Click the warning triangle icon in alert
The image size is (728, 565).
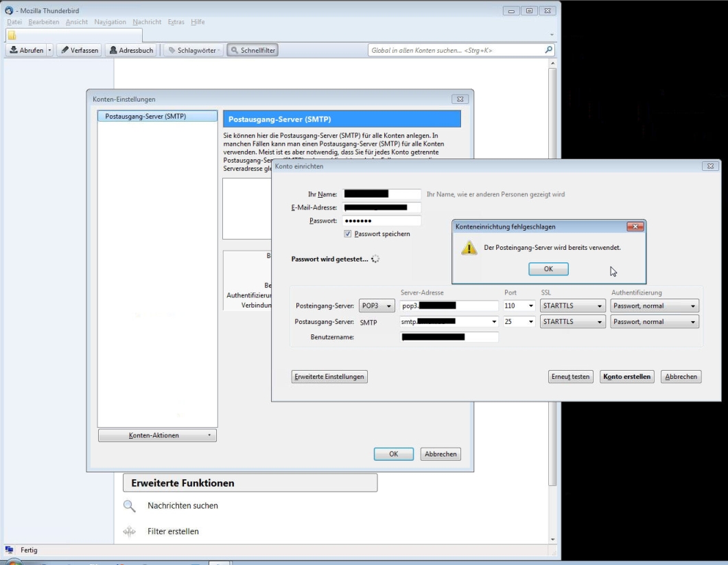click(x=469, y=248)
